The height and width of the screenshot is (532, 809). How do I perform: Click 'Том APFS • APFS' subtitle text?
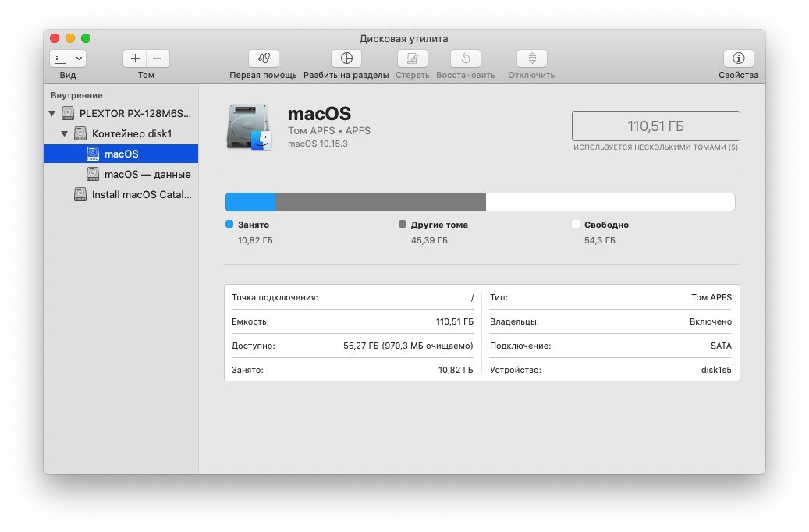point(329,130)
